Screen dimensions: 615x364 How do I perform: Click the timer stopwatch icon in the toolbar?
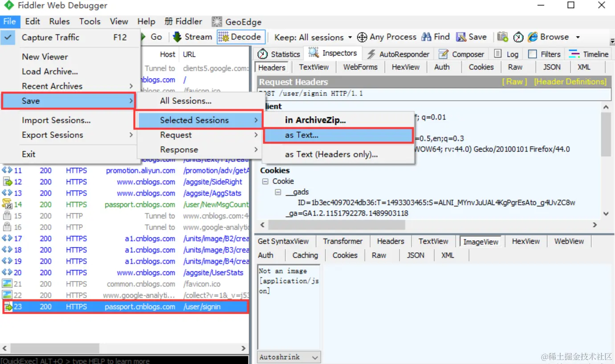click(x=518, y=37)
